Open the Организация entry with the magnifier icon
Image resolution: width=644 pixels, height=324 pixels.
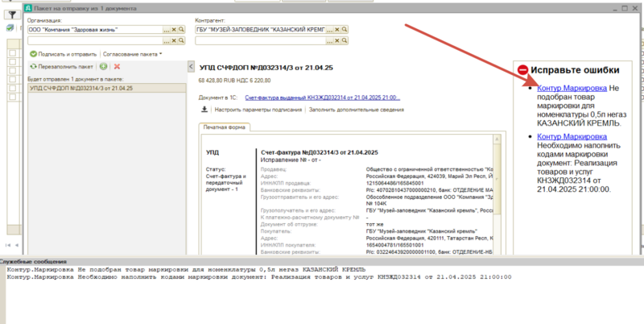click(x=181, y=30)
